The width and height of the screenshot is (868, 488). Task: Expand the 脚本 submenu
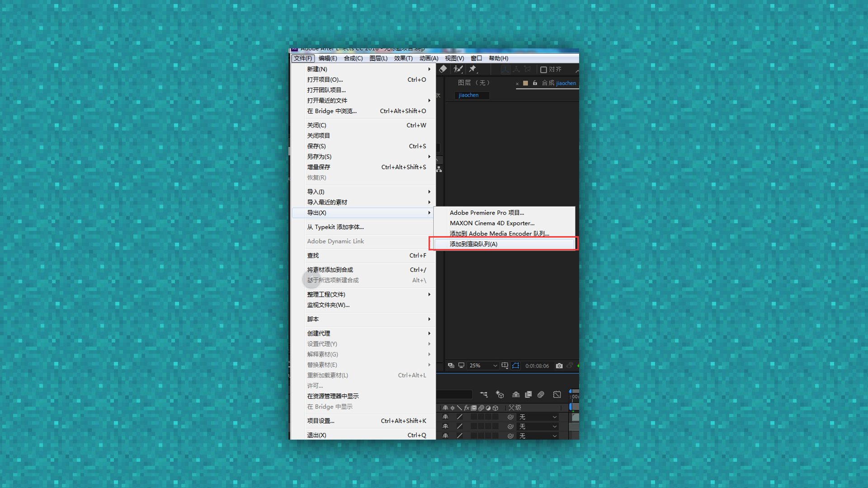tap(364, 319)
